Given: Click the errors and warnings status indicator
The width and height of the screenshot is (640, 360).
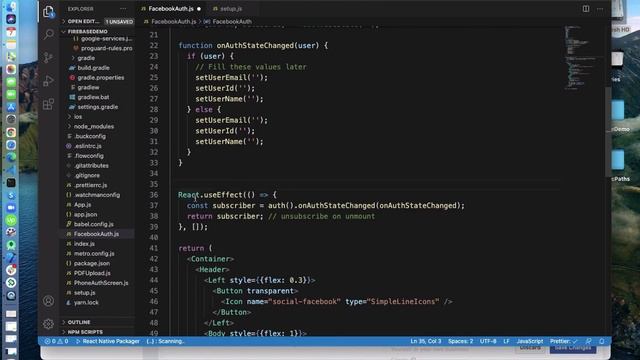Looking at the screenshot, I should [56, 341].
